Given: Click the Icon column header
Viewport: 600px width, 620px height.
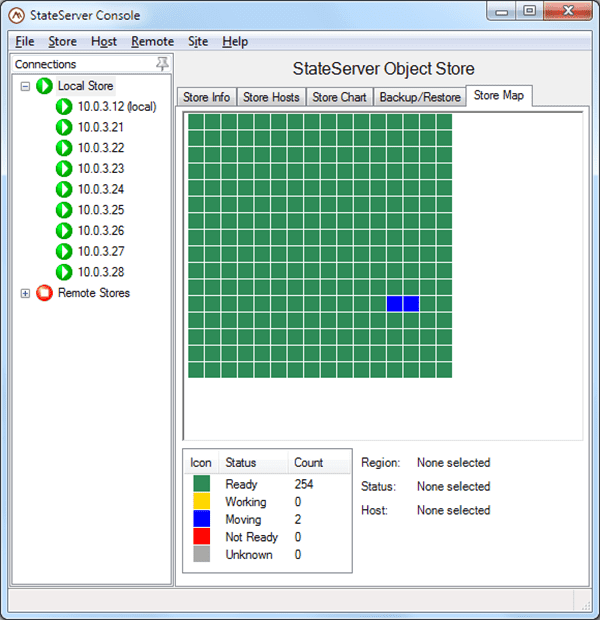Looking at the screenshot, I should (x=201, y=463).
